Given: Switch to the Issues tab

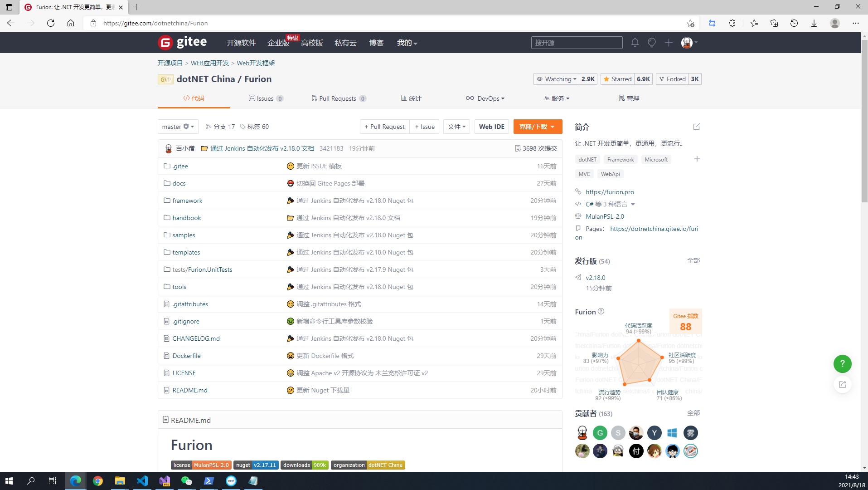Looking at the screenshot, I should tap(266, 98).
